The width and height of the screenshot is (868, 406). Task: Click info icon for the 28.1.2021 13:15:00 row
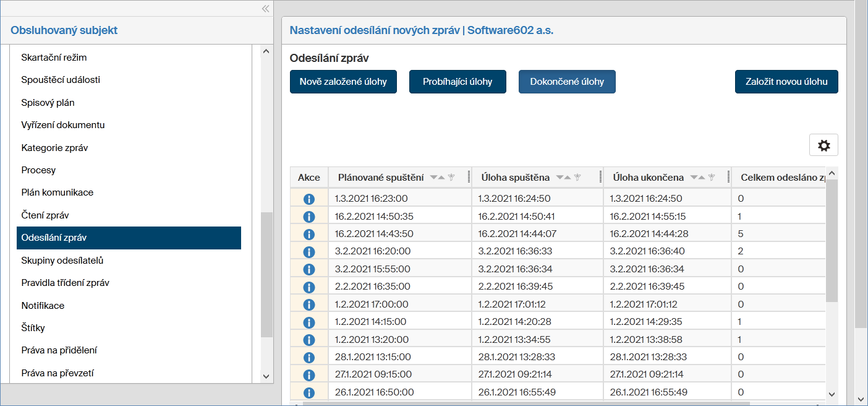point(309,357)
